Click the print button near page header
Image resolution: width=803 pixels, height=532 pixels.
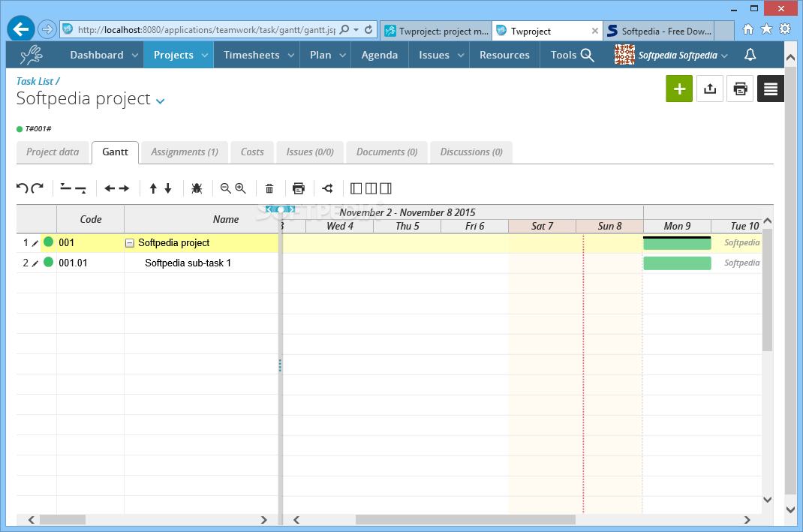pyautogui.click(x=740, y=89)
